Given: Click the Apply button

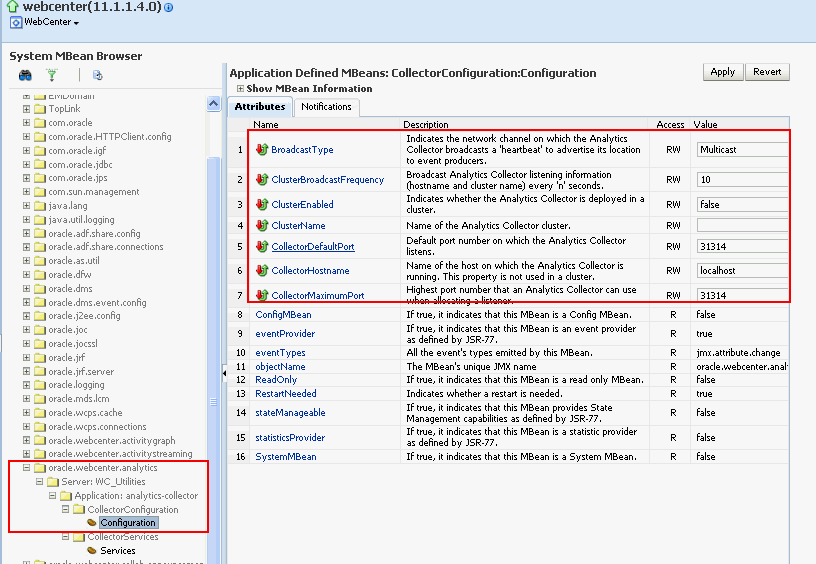Looking at the screenshot, I should (x=723, y=72).
